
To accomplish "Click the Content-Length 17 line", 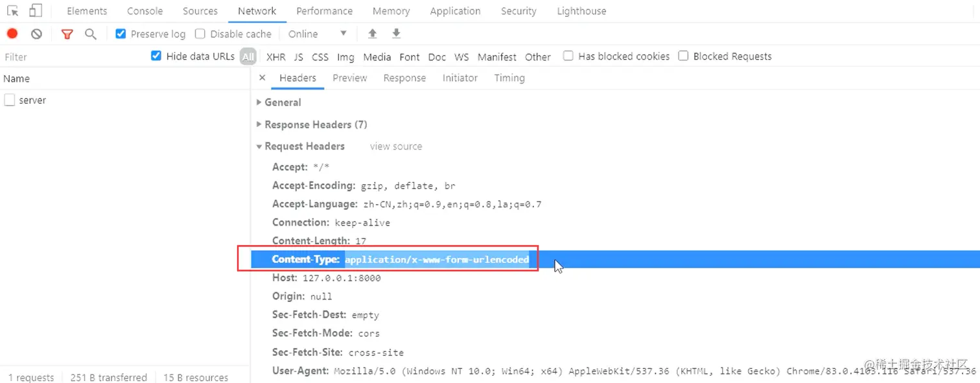I will click(x=320, y=241).
